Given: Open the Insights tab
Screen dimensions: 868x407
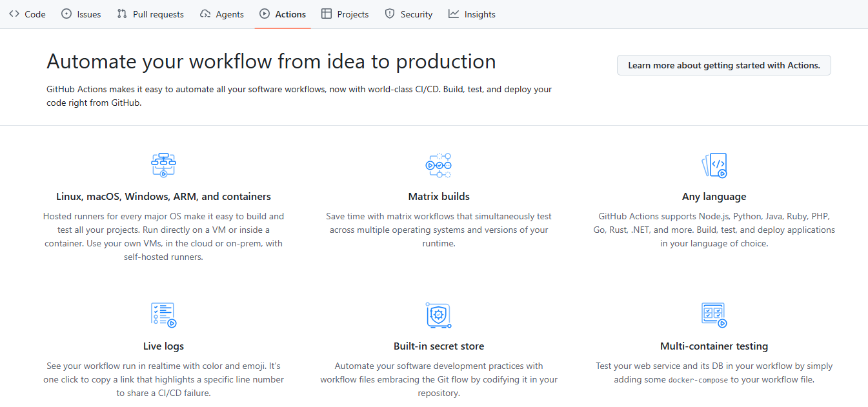Looking at the screenshot, I should pos(472,14).
